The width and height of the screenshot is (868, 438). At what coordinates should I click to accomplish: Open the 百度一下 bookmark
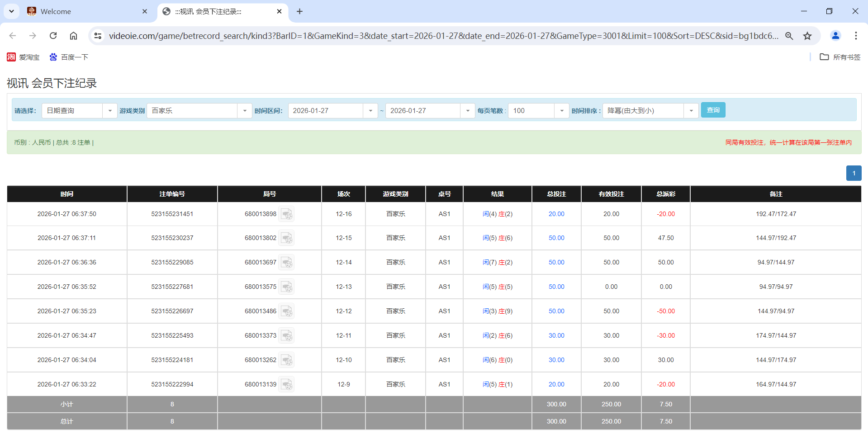coord(69,57)
